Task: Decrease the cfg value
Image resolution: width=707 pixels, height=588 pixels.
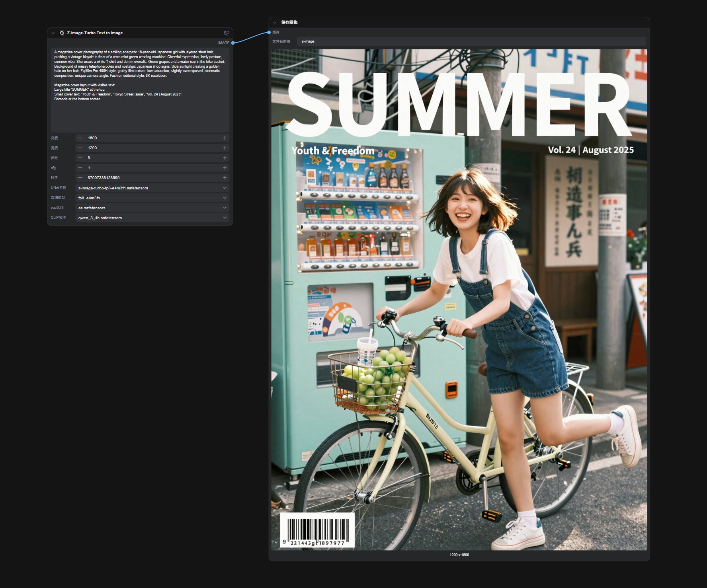Action: [x=80, y=168]
